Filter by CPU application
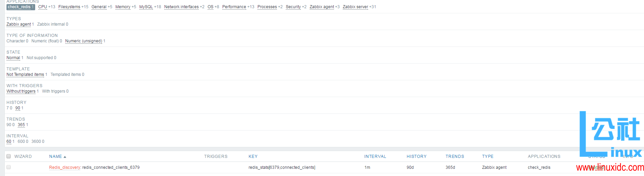 point(43,7)
